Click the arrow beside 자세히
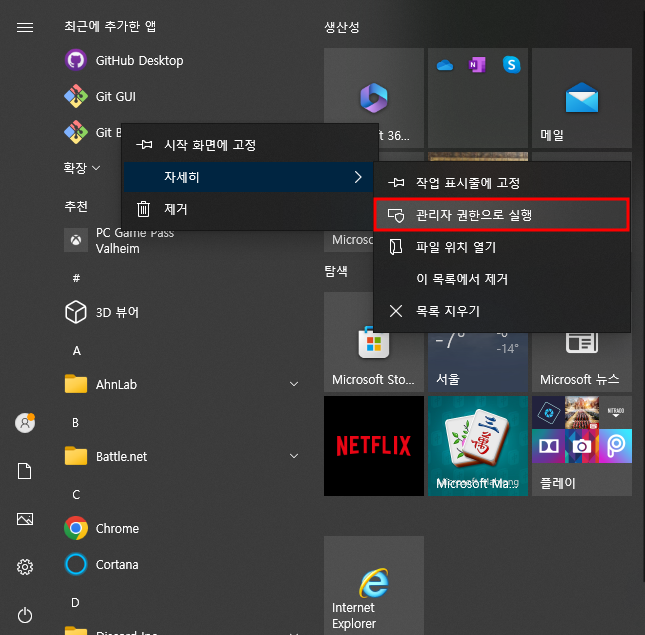The width and height of the screenshot is (645, 635). (x=358, y=177)
